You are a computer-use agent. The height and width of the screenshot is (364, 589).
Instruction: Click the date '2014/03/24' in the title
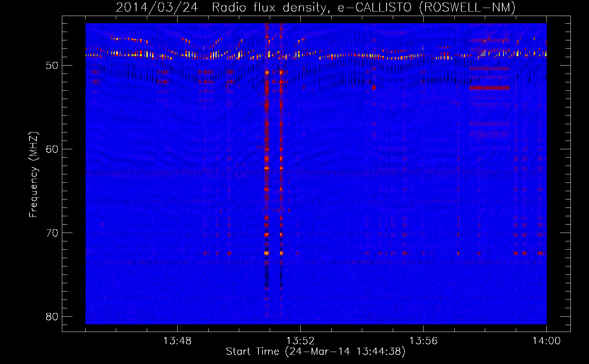tap(157, 7)
